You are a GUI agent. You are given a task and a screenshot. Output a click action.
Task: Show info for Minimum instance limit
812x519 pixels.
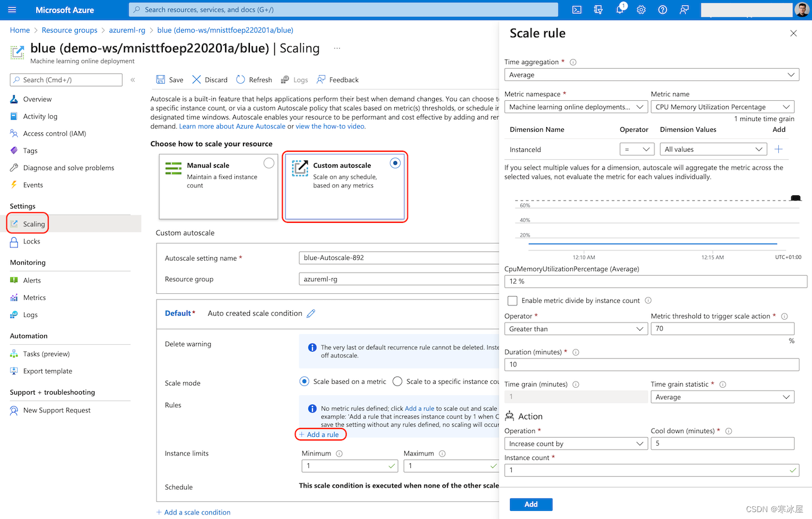[x=339, y=453]
